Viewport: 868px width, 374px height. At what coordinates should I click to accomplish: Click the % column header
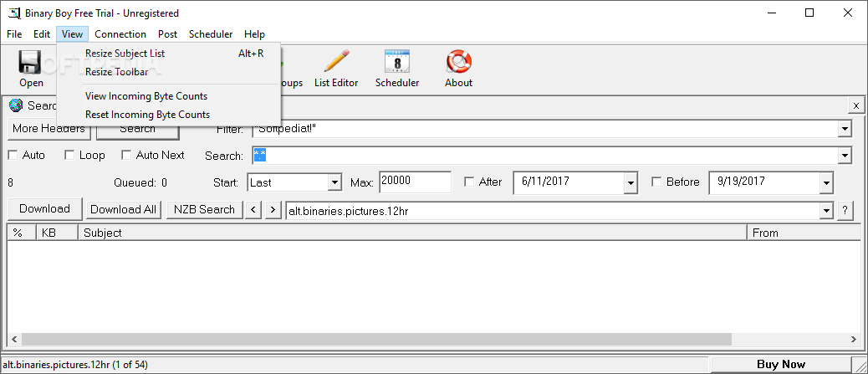(22, 233)
